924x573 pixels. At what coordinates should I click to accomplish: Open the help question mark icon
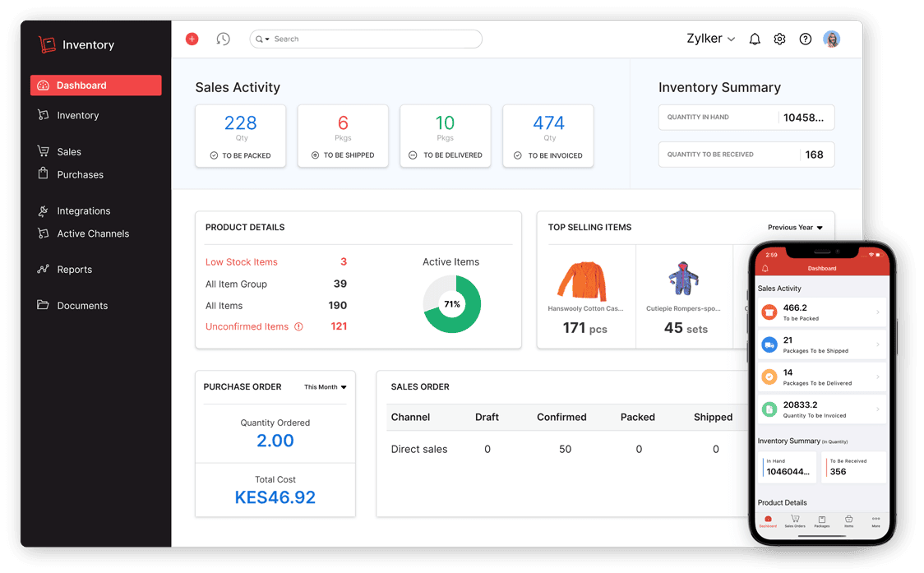pos(805,39)
